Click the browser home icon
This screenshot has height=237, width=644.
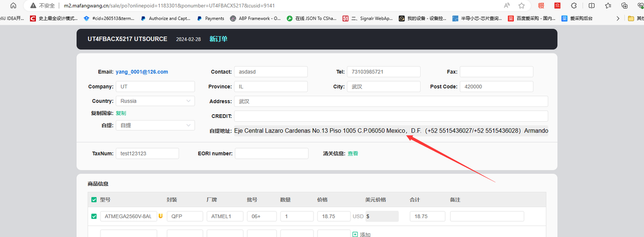(x=12, y=5)
